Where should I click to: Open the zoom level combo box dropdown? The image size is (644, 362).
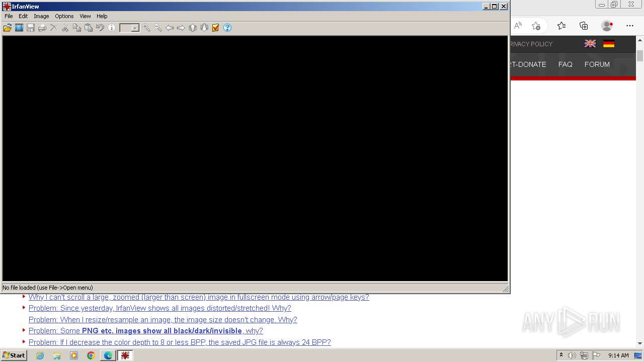[135, 28]
